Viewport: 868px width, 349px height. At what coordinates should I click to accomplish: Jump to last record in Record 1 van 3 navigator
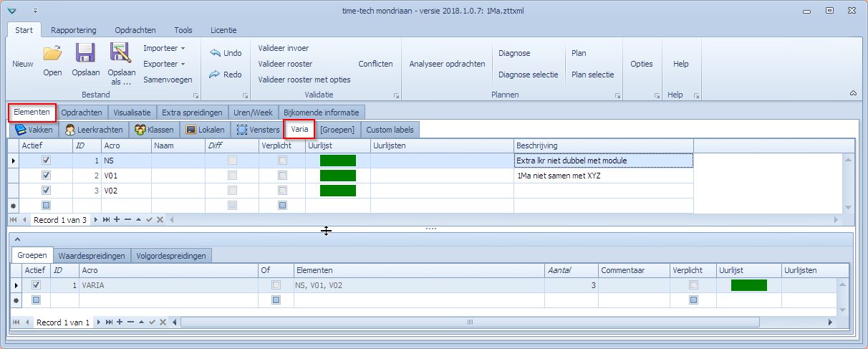[105, 220]
